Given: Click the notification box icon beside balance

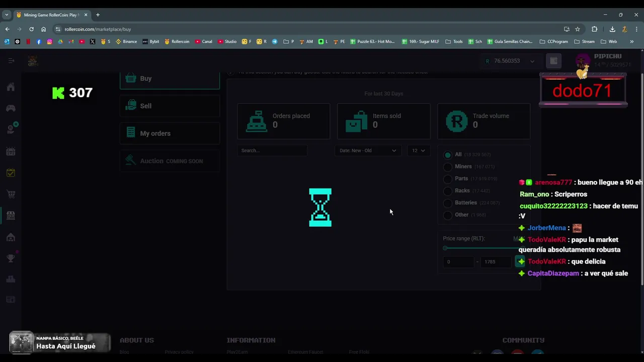Looking at the screenshot, I should 553,61.
